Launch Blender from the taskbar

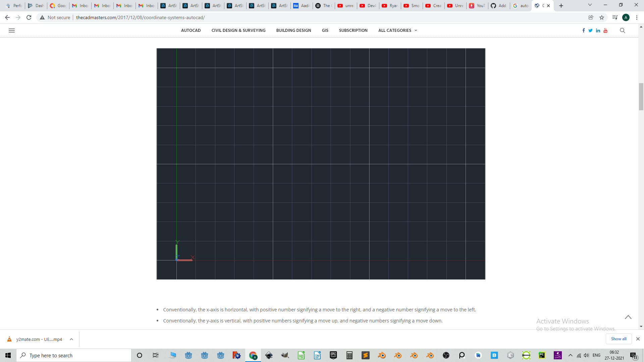point(382,355)
